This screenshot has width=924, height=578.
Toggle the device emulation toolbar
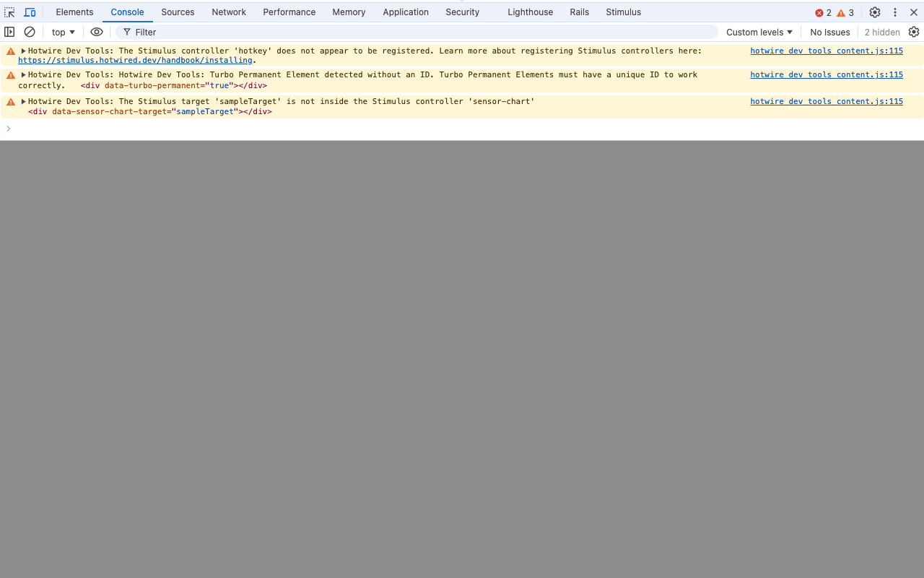coord(30,12)
